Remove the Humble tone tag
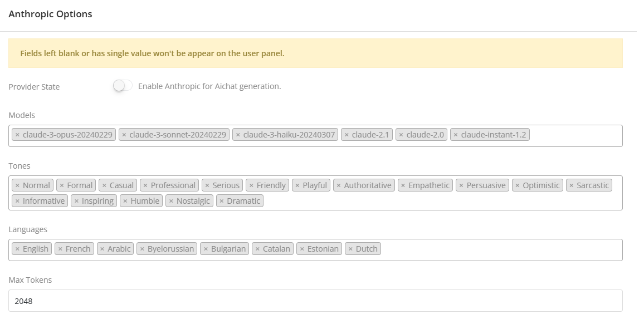The image size is (644, 319). click(125, 201)
